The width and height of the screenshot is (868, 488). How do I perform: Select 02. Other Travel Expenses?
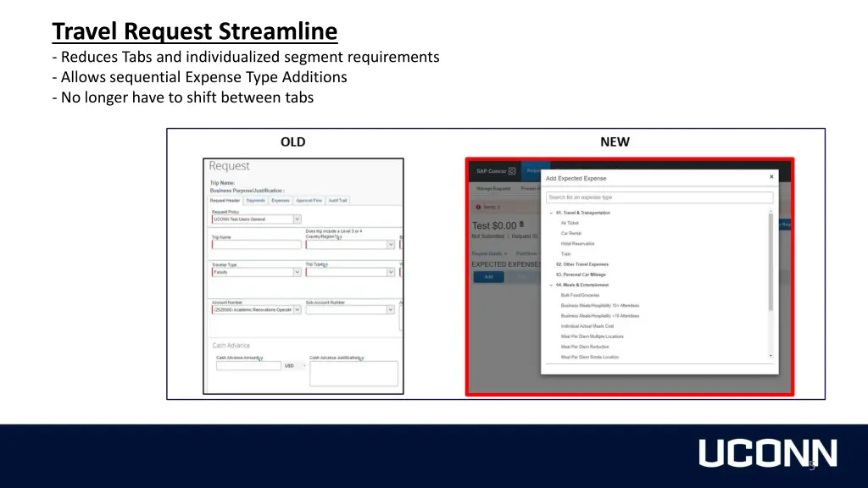coord(581,264)
